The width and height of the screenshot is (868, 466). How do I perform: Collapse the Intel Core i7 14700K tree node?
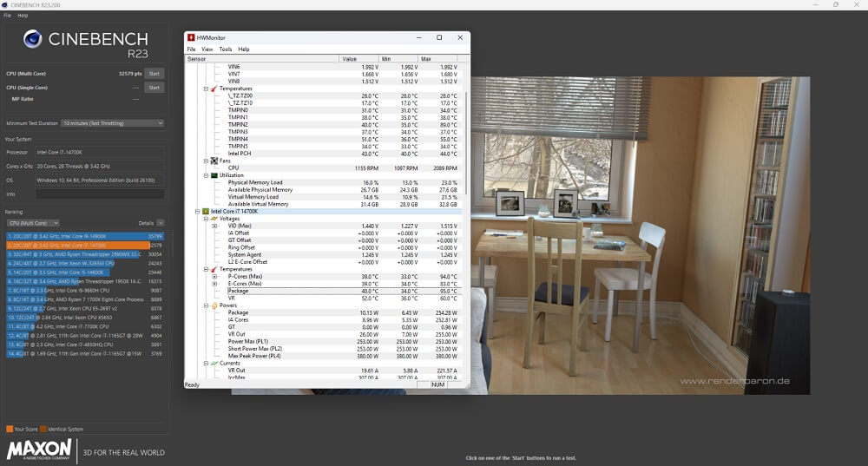pyautogui.click(x=198, y=211)
